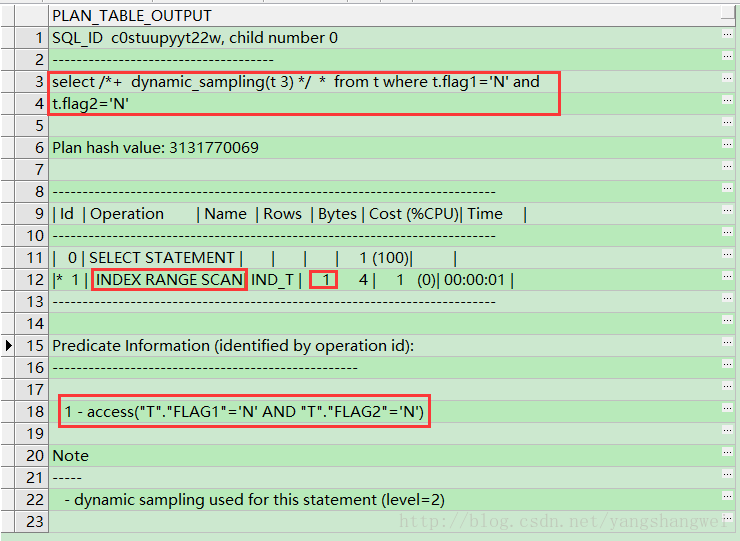Open ellipsis button on Predicate Information row
This screenshot has width=740, height=541.
tap(727, 346)
